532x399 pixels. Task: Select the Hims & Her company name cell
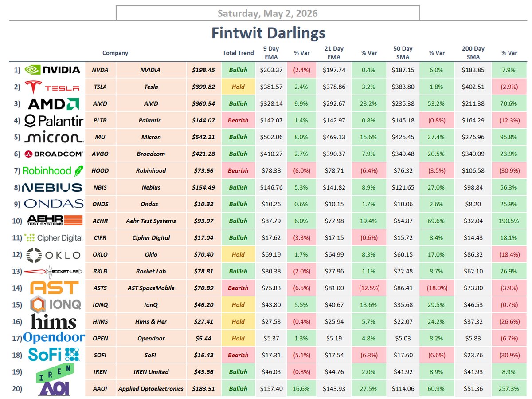[x=151, y=321]
